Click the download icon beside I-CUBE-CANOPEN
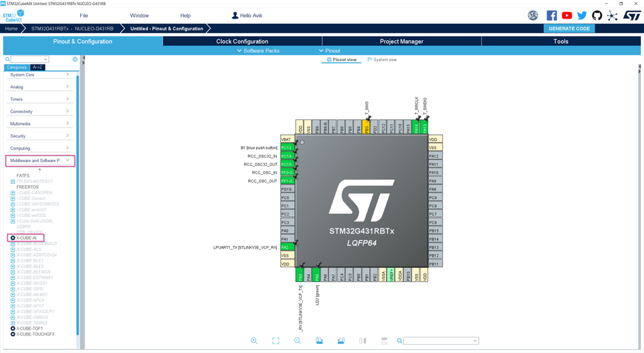644x353 pixels. tap(13, 193)
